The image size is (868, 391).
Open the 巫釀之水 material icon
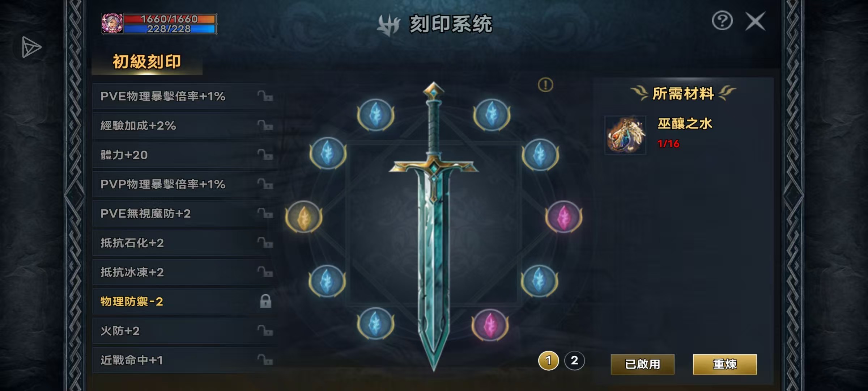625,135
